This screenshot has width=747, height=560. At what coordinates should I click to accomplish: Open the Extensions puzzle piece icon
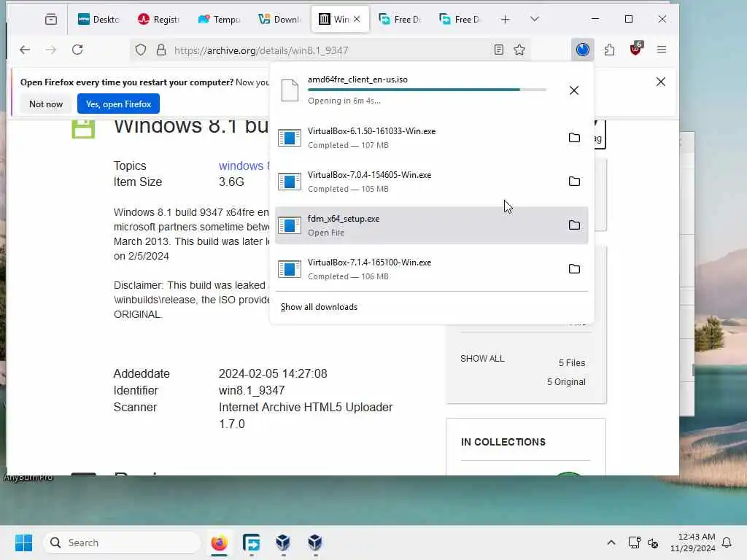pyautogui.click(x=609, y=50)
